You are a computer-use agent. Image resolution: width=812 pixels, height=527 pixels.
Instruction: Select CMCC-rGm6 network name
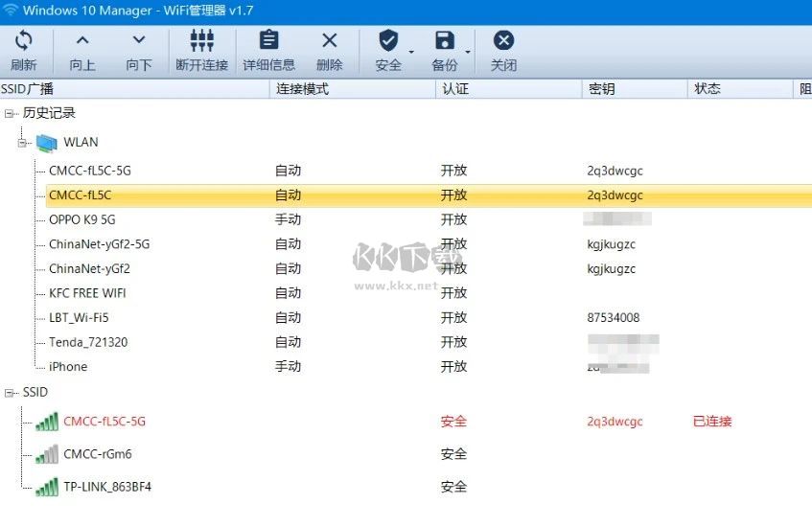[x=98, y=454]
